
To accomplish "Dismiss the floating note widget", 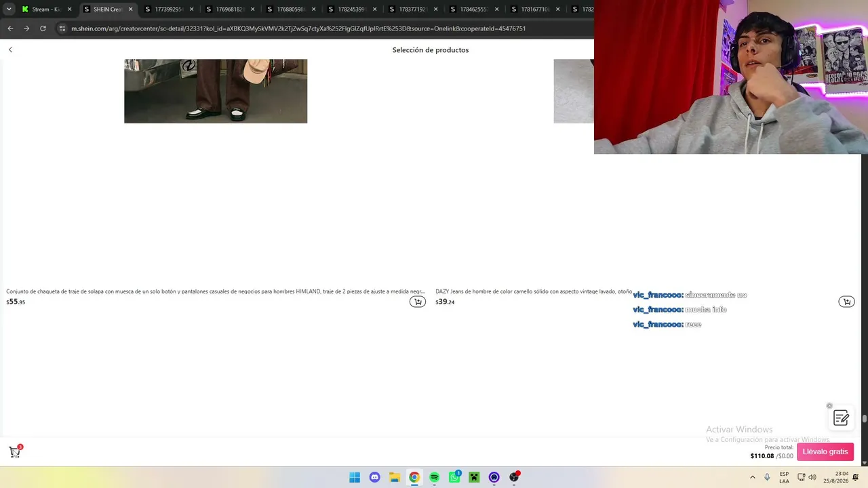I will click(x=829, y=406).
